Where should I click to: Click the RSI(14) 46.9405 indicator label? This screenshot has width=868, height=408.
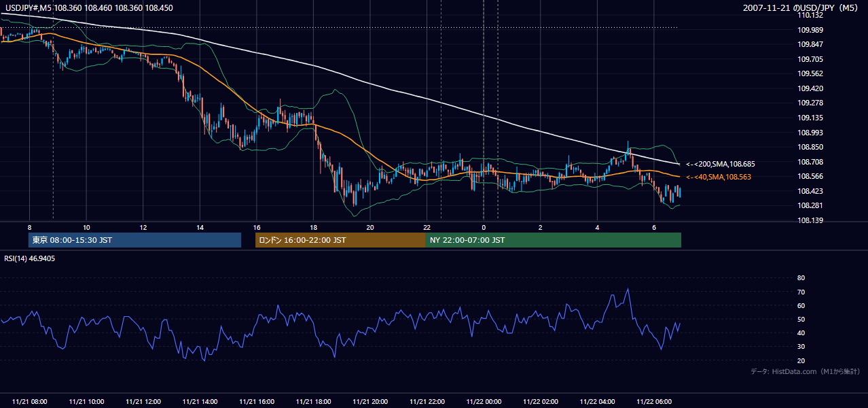(x=30, y=258)
